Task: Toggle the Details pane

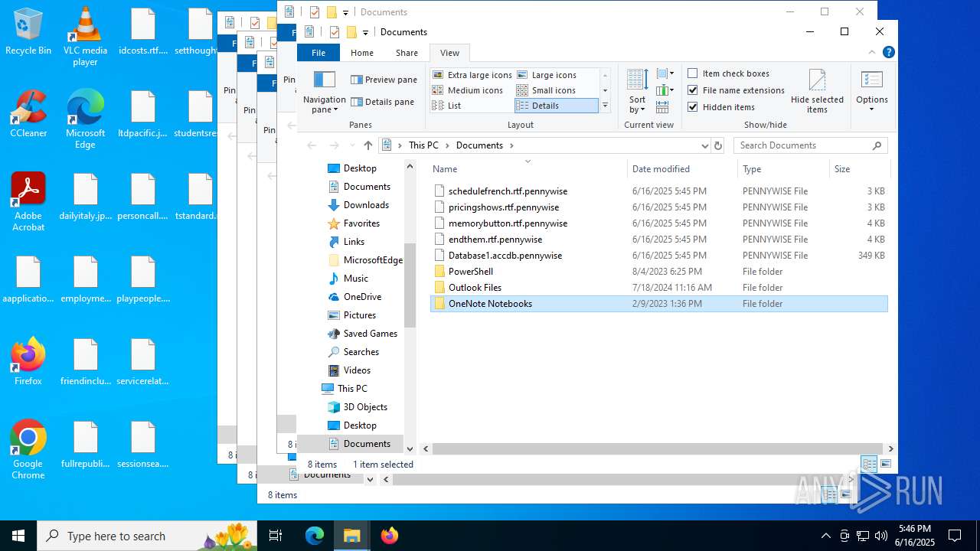Action: click(382, 102)
